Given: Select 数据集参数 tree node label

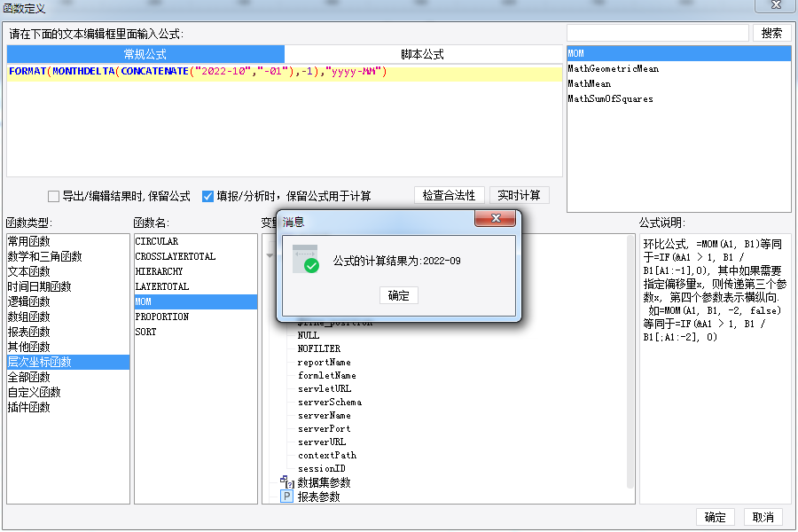Looking at the screenshot, I should [325, 482].
